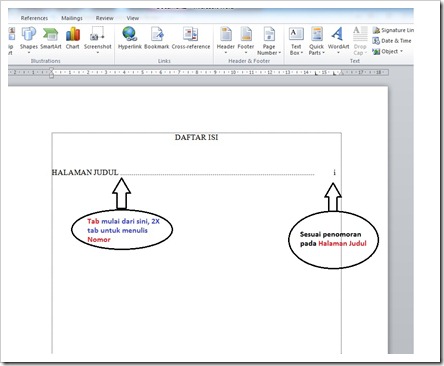The image size is (444, 366).
Task: Add a Bookmark
Action: 157,39
